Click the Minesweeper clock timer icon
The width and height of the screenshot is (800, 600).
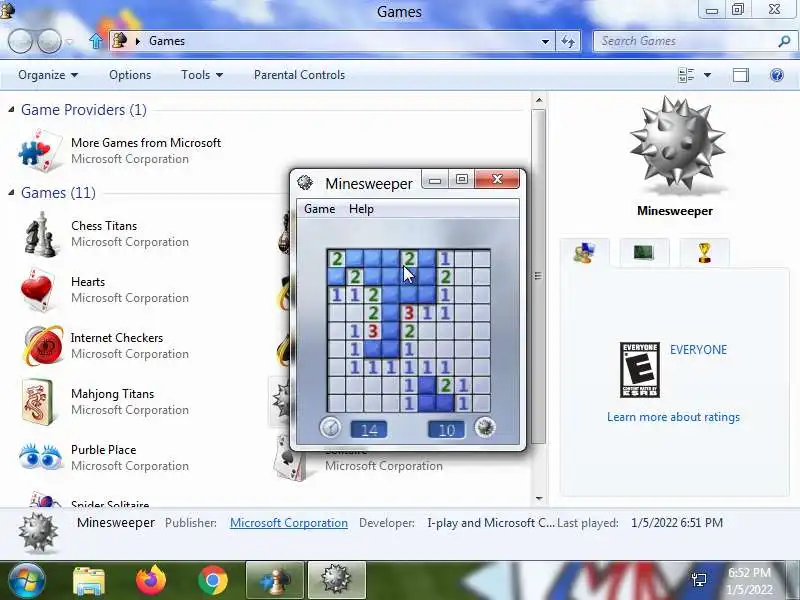point(330,427)
